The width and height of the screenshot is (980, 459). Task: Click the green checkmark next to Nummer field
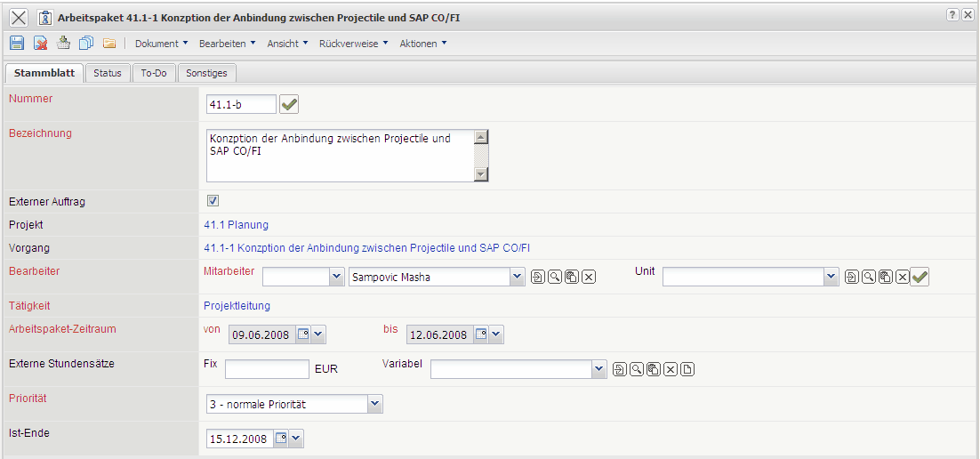[x=289, y=105]
